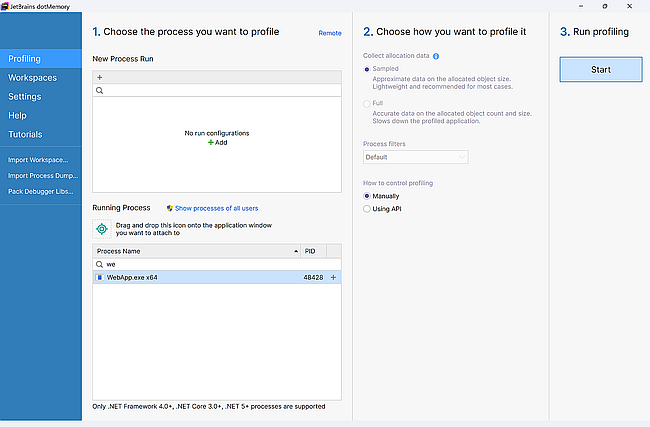Click the Process Name sort arrow

[x=296, y=251]
